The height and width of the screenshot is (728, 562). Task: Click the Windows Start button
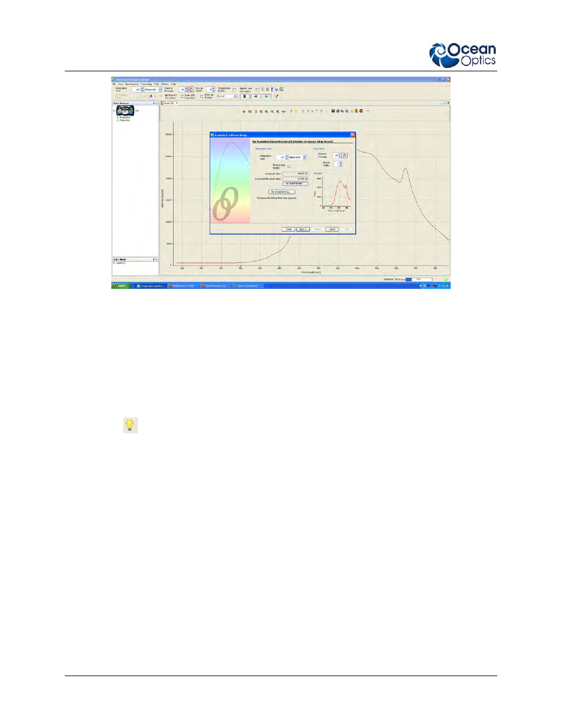[x=122, y=286]
